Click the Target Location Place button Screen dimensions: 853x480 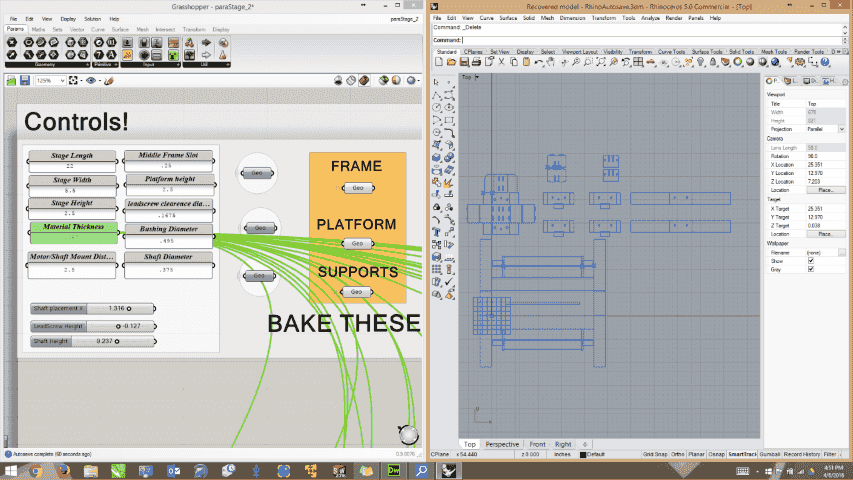825,234
